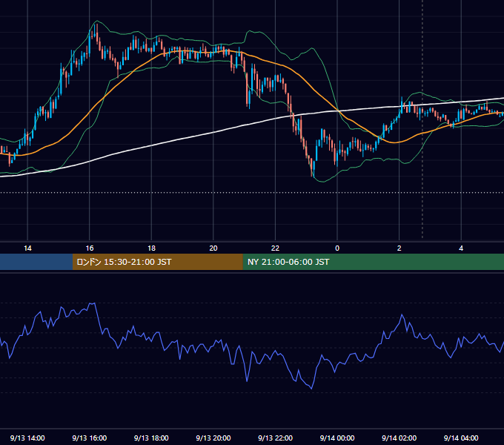
Task: Click the 18 hour axis label
Action: pos(151,248)
